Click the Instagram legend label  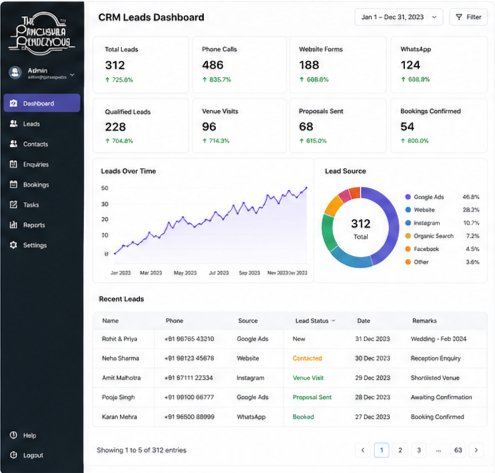coord(427,223)
